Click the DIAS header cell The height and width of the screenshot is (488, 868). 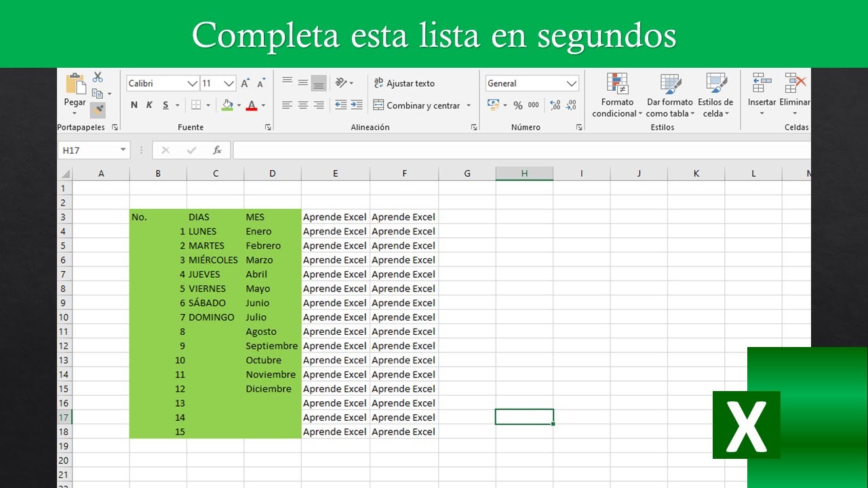pos(215,218)
